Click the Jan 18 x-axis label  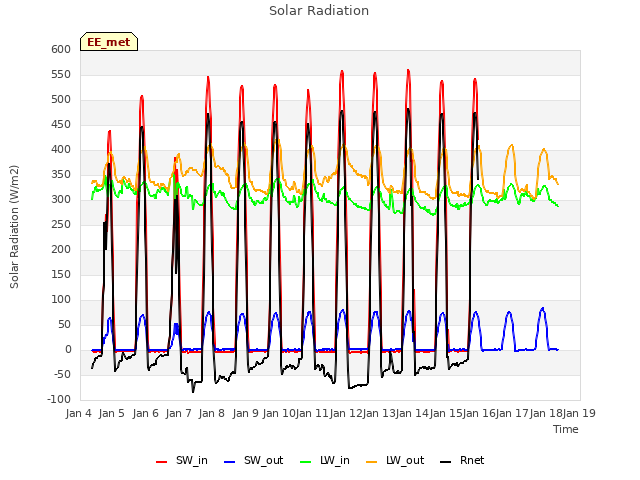point(546,413)
